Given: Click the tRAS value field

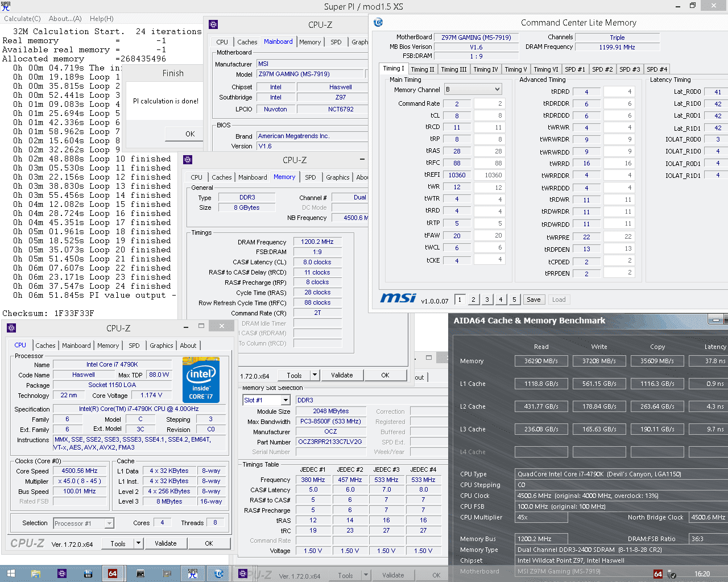Looking at the screenshot, I should tap(457, 151).
